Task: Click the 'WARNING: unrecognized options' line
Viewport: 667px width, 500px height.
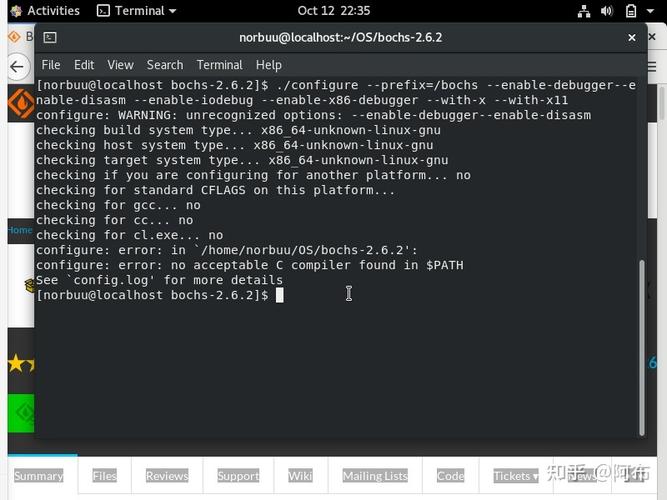Action: (314, 115)
